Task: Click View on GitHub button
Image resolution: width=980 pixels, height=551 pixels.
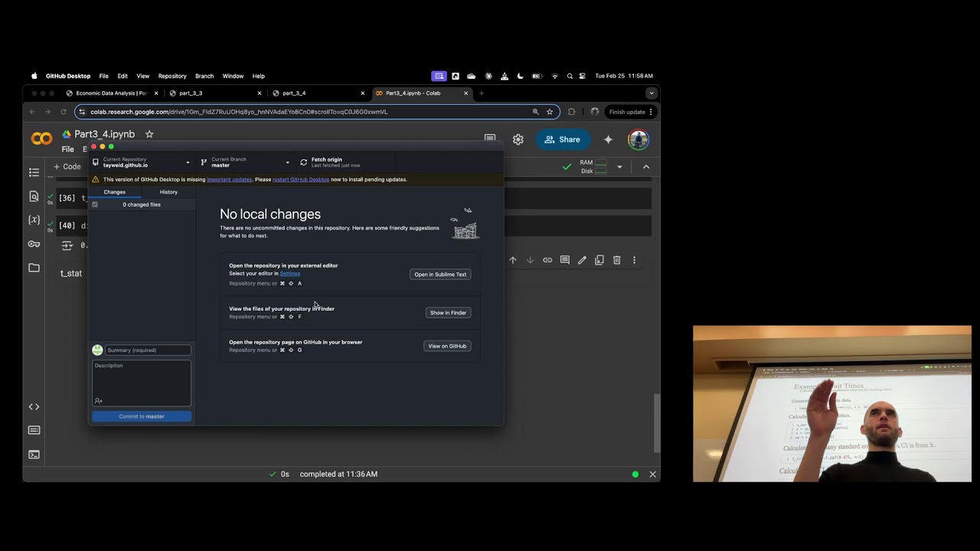Action: 447,346
